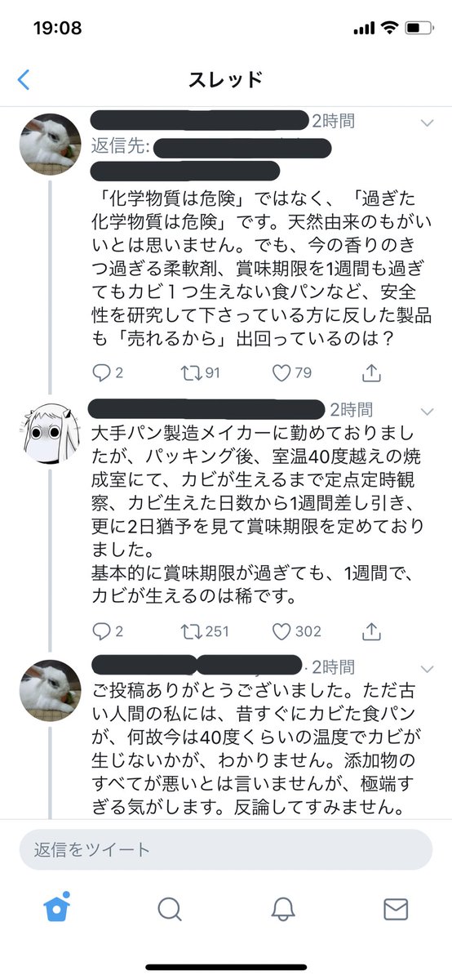
Task: Open the Search tab
Action: pyautogui.click(x=170, y=909)
